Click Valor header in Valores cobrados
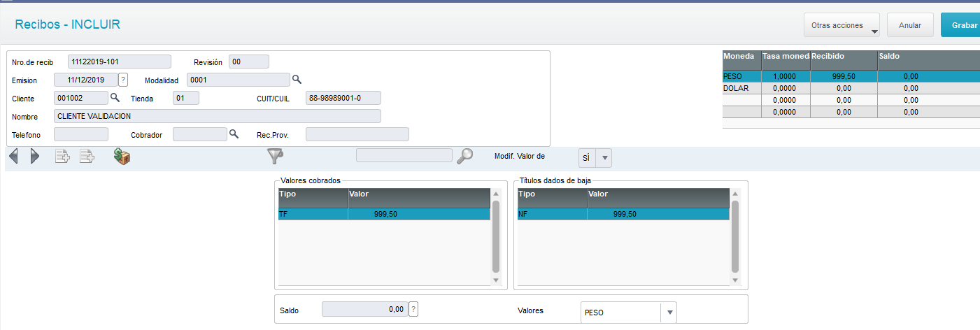This screenshot has width=980, height=330. point(420,198)
